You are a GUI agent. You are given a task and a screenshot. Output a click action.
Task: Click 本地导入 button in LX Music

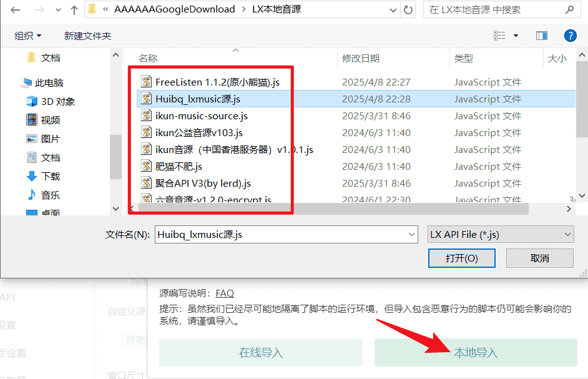coord(476,352)
